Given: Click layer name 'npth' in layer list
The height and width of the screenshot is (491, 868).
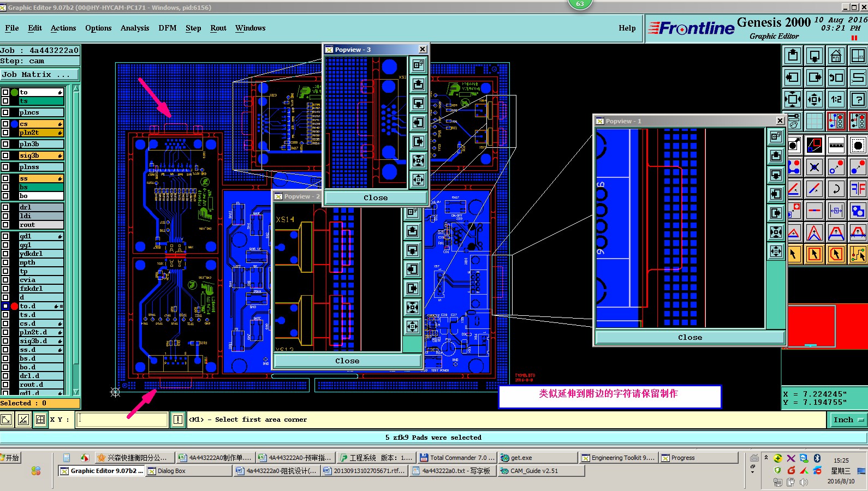Looking at the screenshot, I should click(x=41, y=262).
